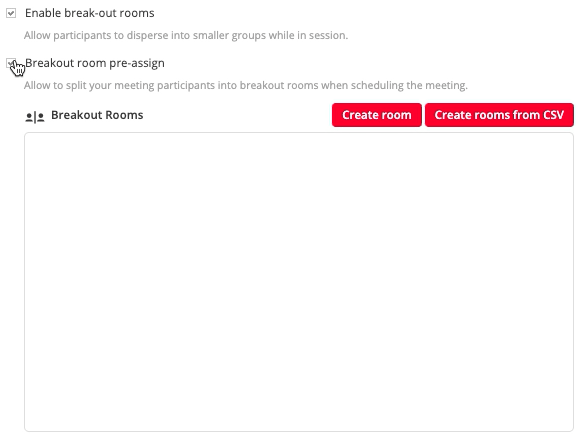The width and height of the screenshot is (580, 435).
Task: Click the 'Allow to split your meeting' description
Action: (x=246, y=85)
